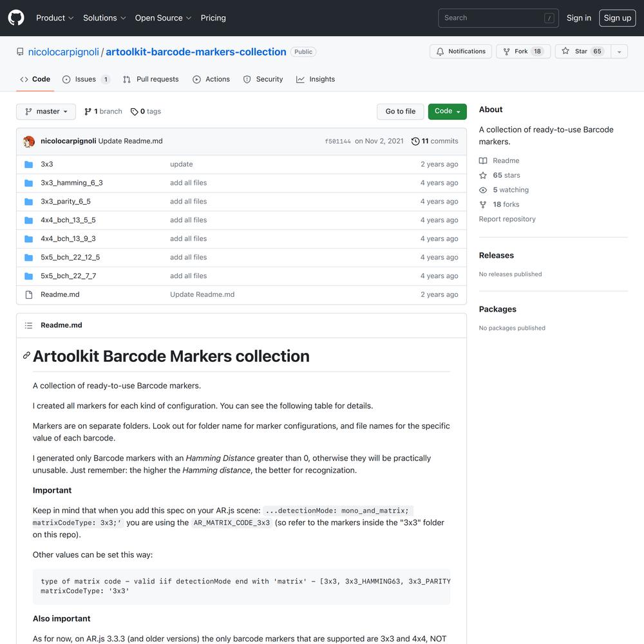Click the star icon beside 65 stars
Image resolution: width=644 pixels, height=644 pixels.
click(x=483, y=175)
